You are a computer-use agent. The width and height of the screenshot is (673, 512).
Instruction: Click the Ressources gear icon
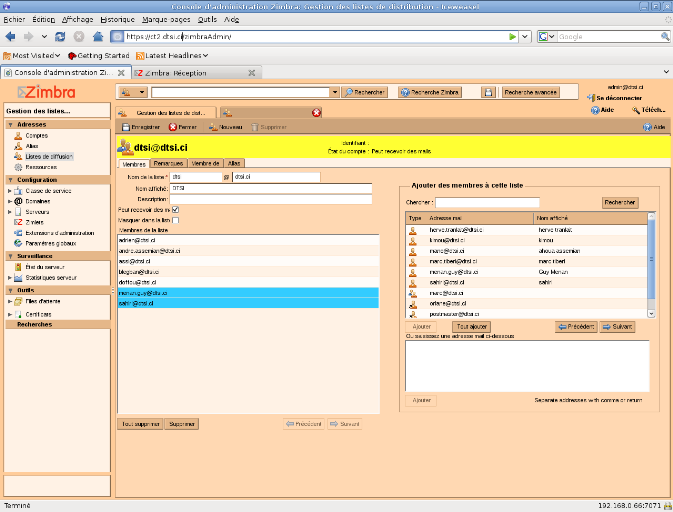[x=18, y=167]
